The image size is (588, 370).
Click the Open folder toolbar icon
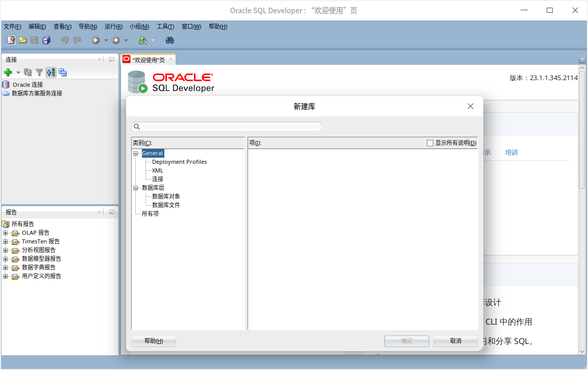[23, 40]
